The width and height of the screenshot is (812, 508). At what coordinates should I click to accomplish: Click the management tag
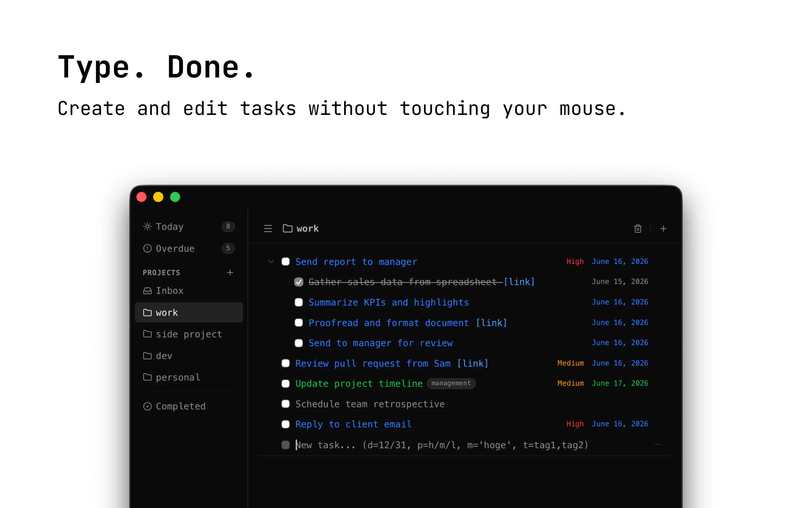coord(451,383)
